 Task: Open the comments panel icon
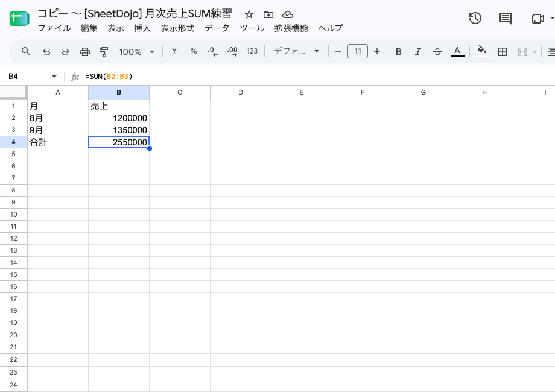pos(506,18)
